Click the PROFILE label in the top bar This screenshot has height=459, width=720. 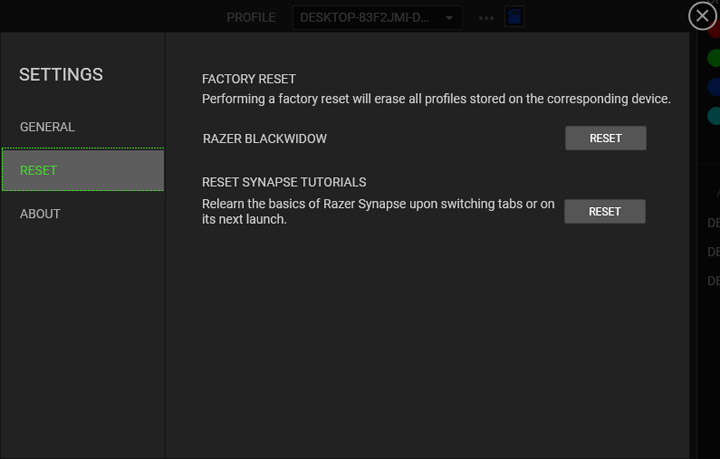coord(250,18)
